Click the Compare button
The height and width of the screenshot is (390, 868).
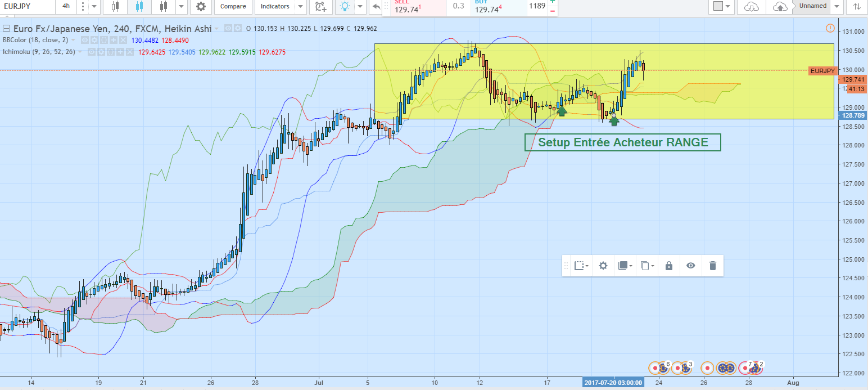(233, 6)
